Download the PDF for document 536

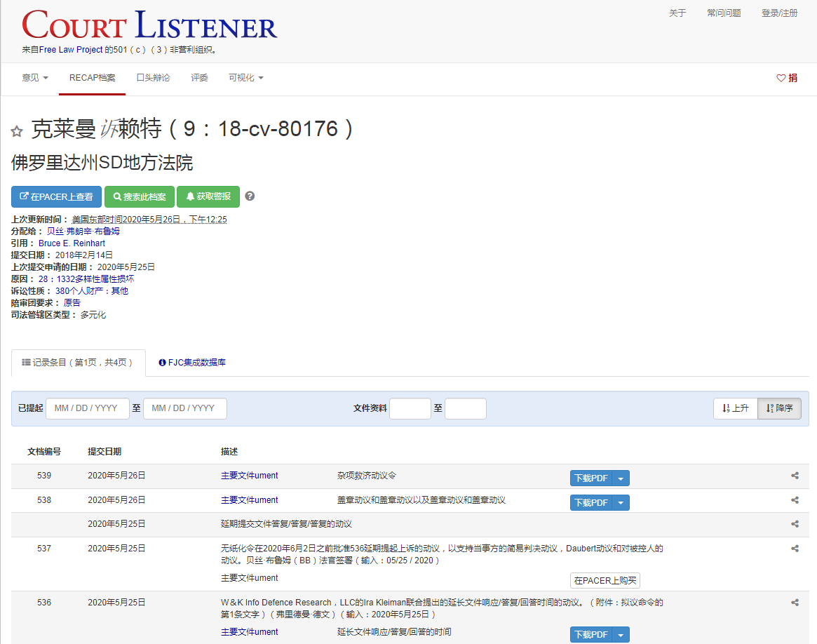591,635
